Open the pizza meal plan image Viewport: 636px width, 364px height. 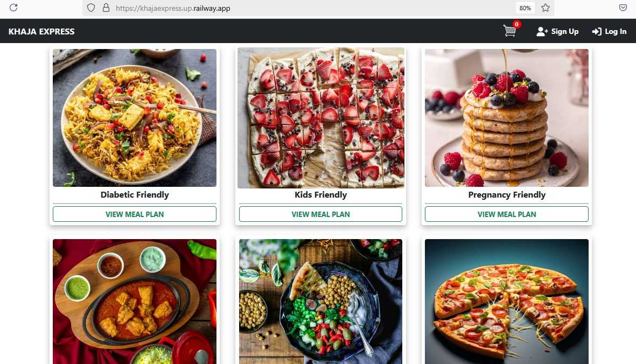click(507, 301)
